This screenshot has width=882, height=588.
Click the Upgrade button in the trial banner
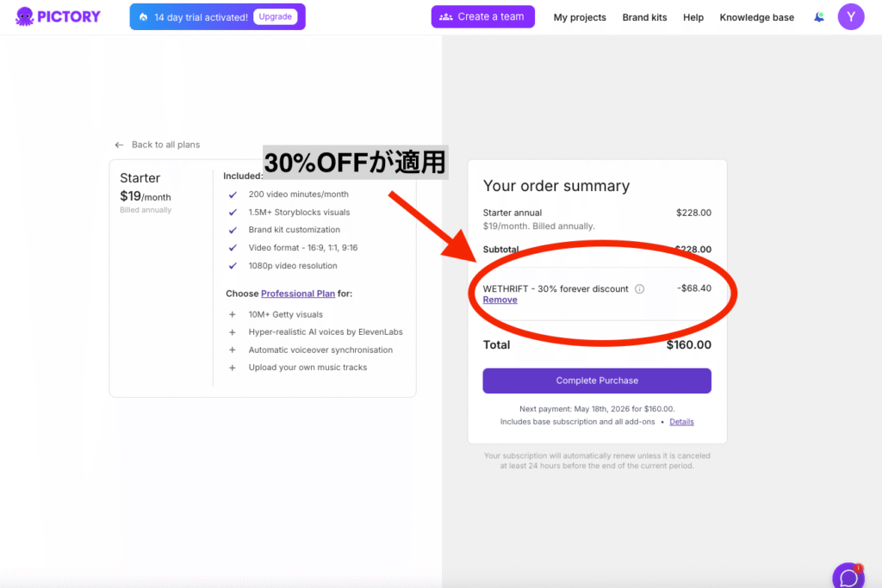coord(275,17)
